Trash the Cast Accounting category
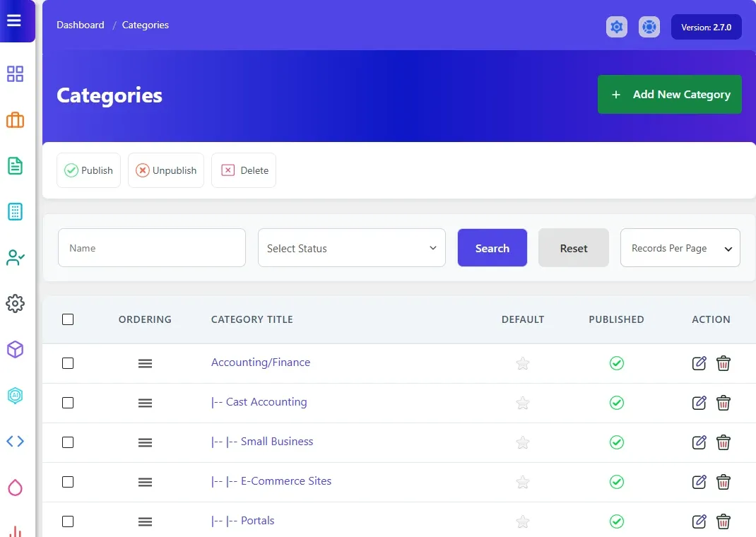Image resolution: width=756 pixels, height=537 pixels. 723,403
